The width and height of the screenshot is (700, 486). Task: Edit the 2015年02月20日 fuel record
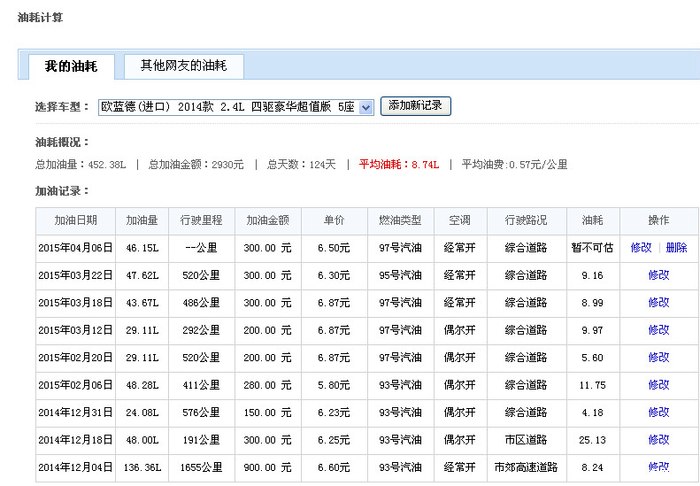tap(658, 357)
